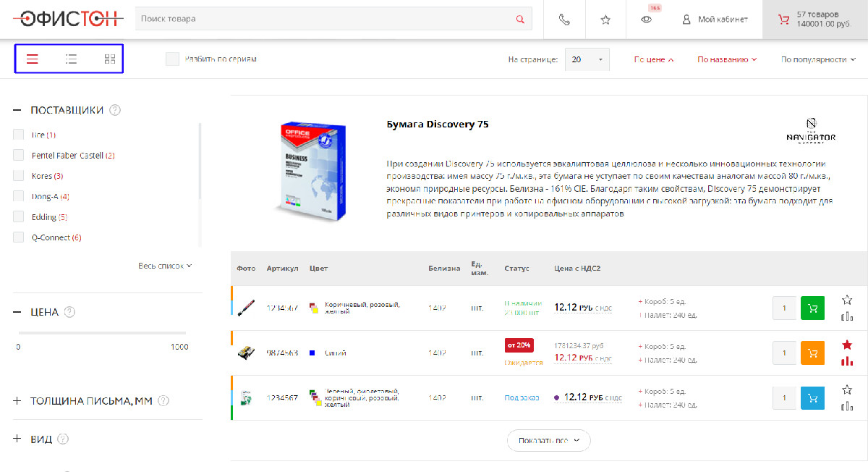Image resolution: width=868 pixels, height=472 pixels.
Task: Click the red от 20% discount badge
Action: tap(519, 345)
